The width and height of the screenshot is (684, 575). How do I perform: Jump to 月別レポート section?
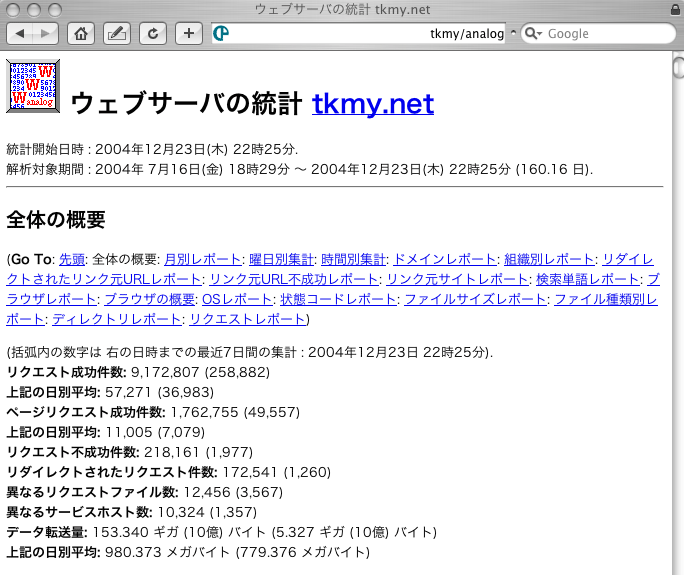[x=203, y=259]
